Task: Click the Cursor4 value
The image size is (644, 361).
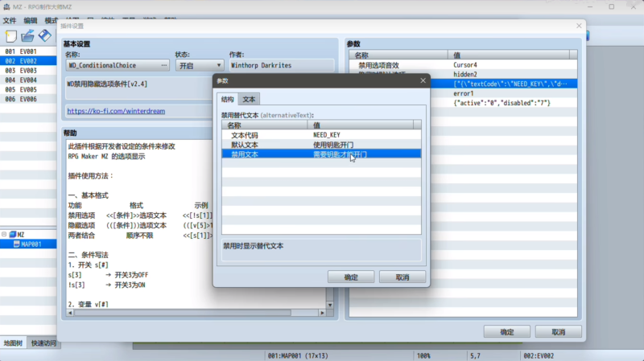Action: [465, 65]
